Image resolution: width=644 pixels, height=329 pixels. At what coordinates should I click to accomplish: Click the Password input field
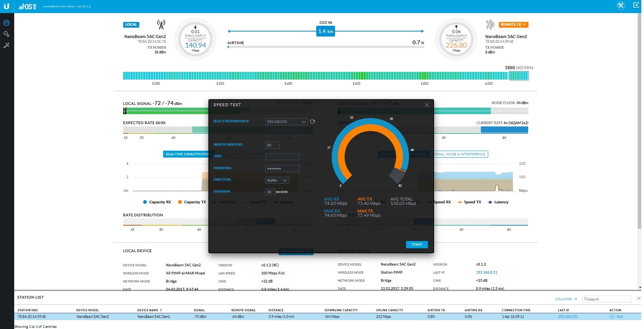[x=282, y=168]
